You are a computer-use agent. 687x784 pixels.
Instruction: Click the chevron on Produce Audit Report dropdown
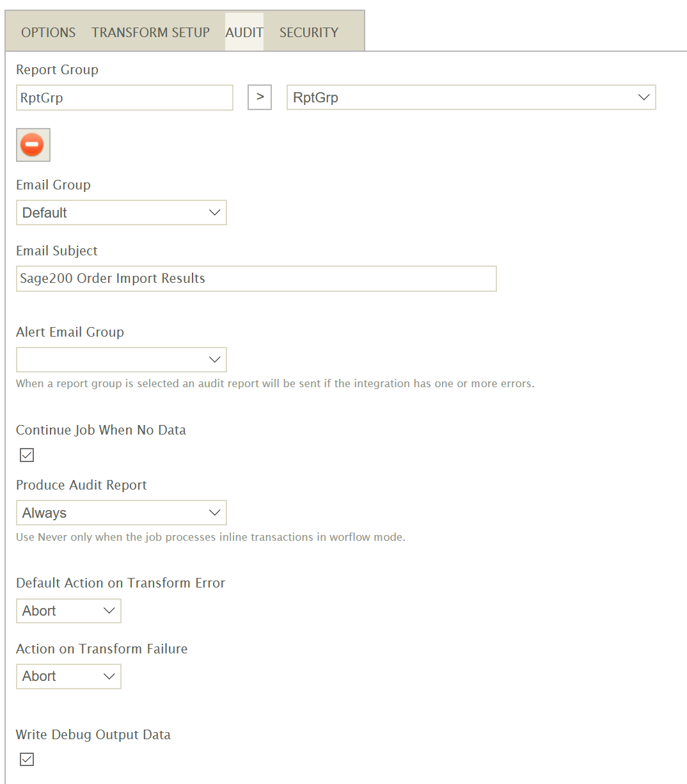tap(214, 513)
